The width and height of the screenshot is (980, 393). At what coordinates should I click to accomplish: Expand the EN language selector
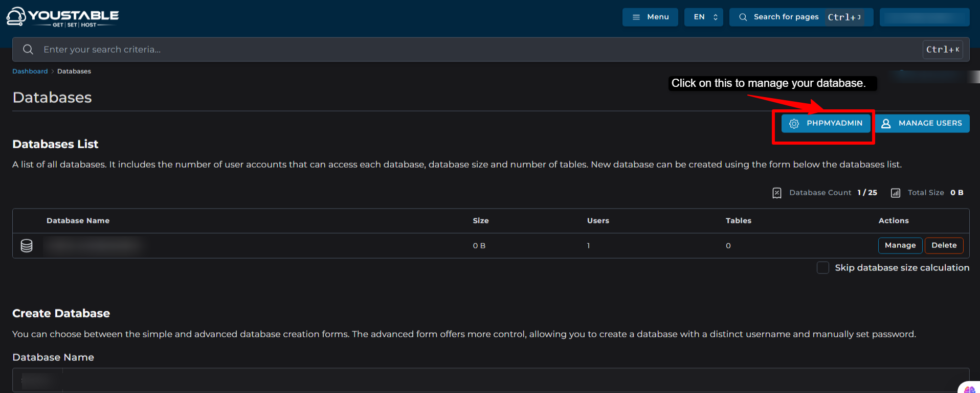coord(704,17)
